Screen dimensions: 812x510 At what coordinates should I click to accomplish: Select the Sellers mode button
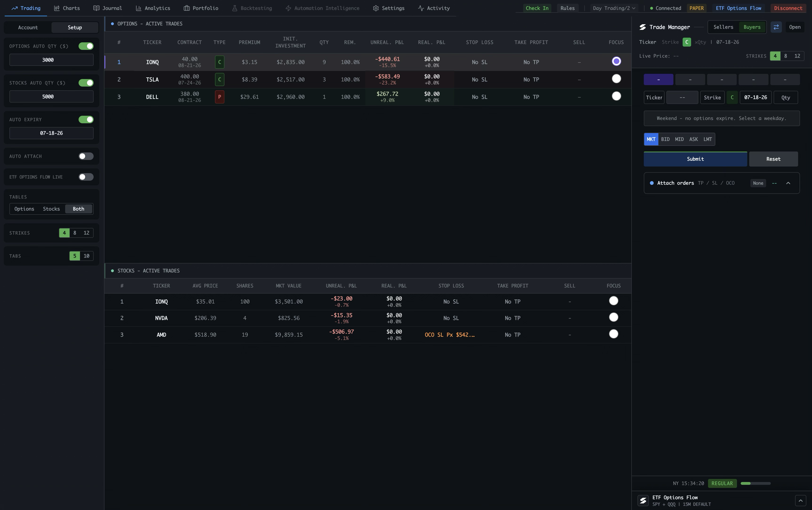(x=723, y=27)
